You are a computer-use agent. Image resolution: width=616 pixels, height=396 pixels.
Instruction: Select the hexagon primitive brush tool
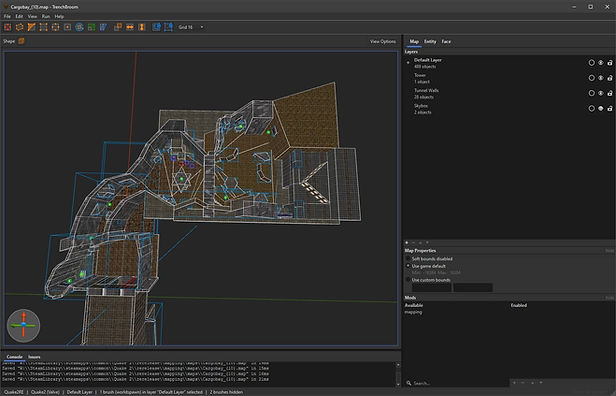click(19, 27)
